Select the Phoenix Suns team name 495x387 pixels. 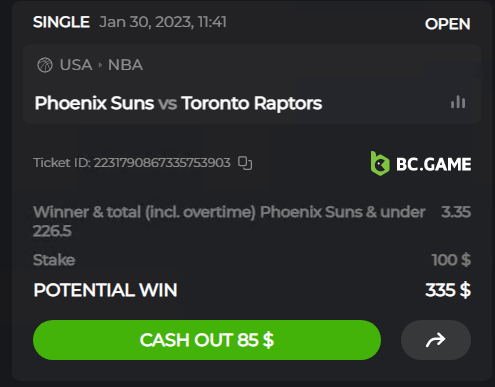point(94,103)
